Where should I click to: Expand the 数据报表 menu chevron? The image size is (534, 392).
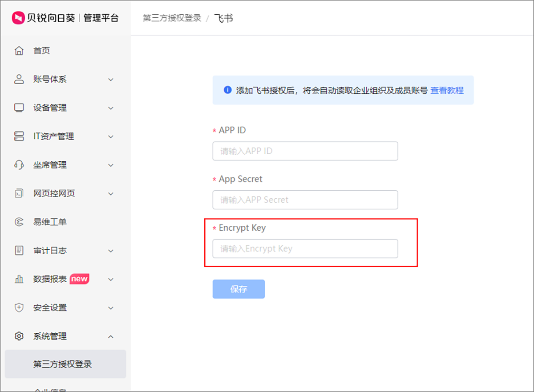(111, 279)
